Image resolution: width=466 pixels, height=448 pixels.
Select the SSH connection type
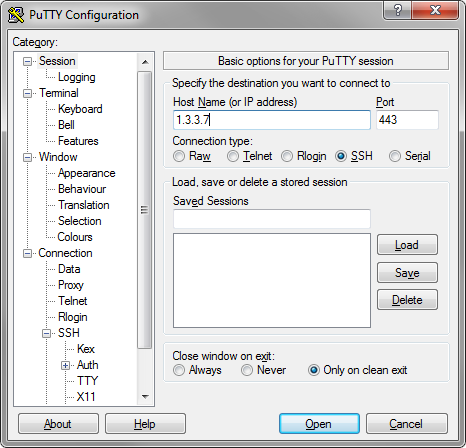pos(341,156)
